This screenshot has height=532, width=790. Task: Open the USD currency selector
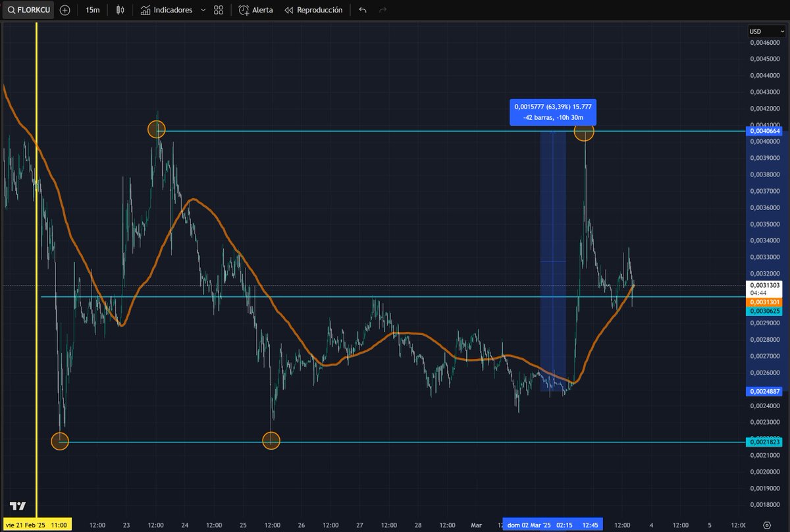767,32
